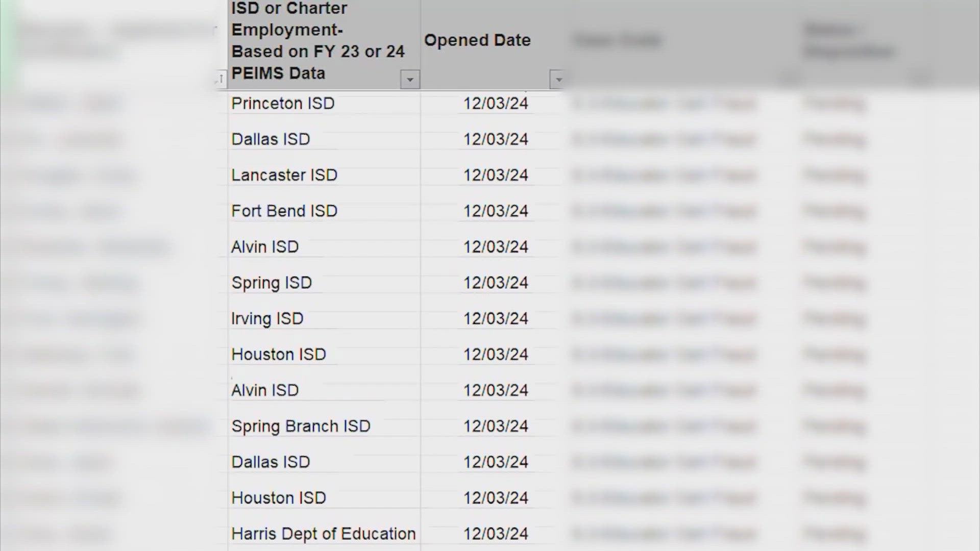
Task: Select the date cell beside Princeton ISD
Action: pos(492,104)
